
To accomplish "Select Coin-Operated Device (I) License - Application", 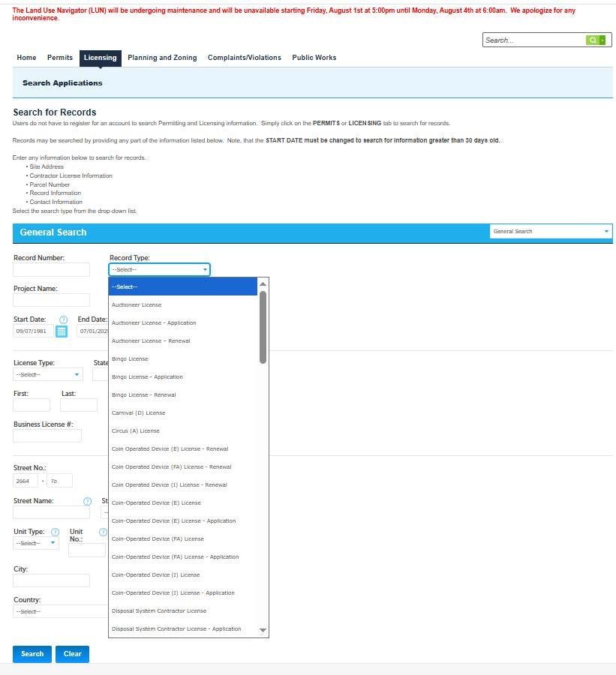I will click(x=182, y=592).
